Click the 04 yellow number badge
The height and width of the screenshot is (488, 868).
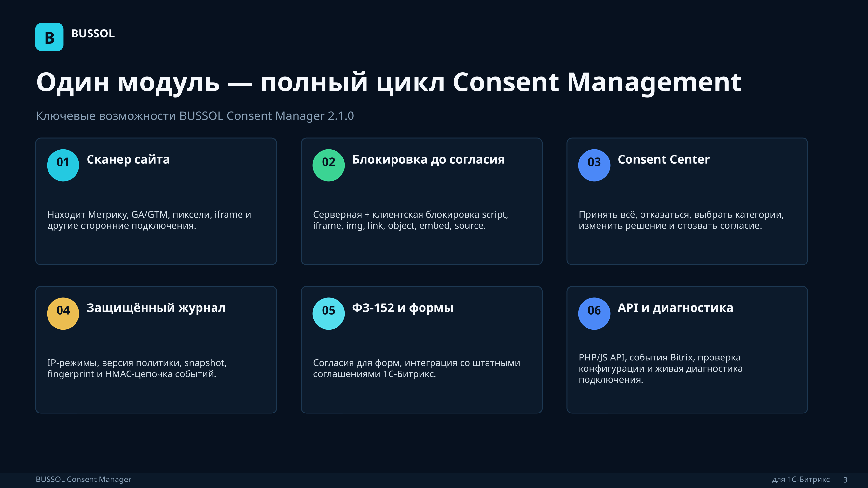[x=63, y=314]
